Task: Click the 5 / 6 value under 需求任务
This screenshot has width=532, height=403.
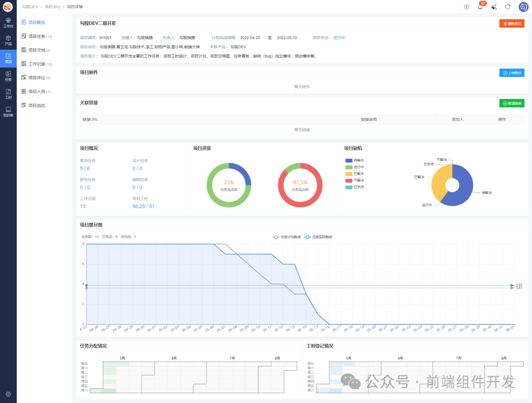Action: 85,168
